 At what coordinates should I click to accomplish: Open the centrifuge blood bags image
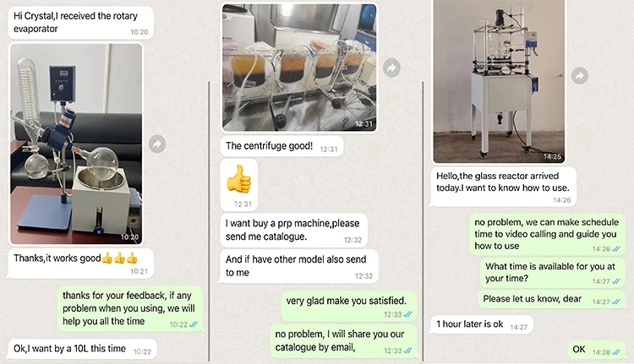coord(299,68)
